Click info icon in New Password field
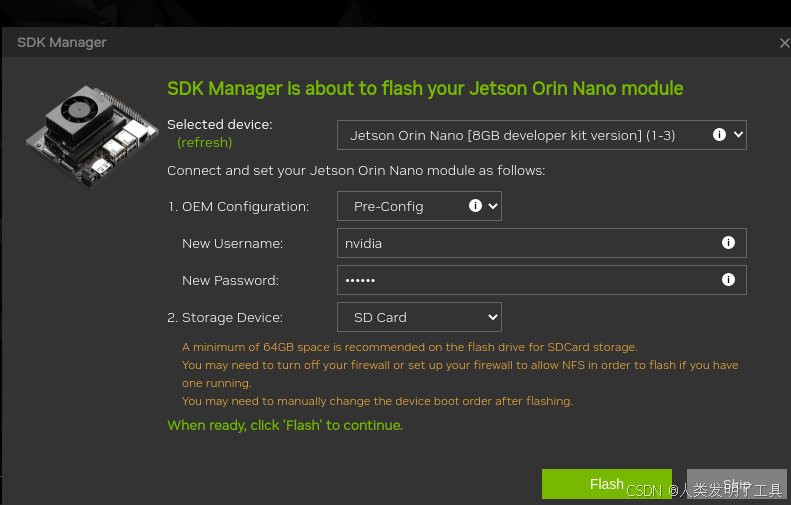This screenshot has height=505, width=791. click(728, 279)
